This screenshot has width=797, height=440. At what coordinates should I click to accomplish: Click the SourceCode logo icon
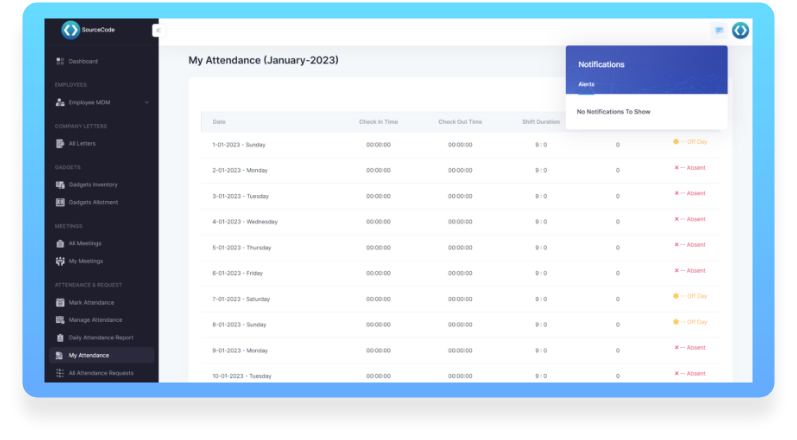coord(70,30)
